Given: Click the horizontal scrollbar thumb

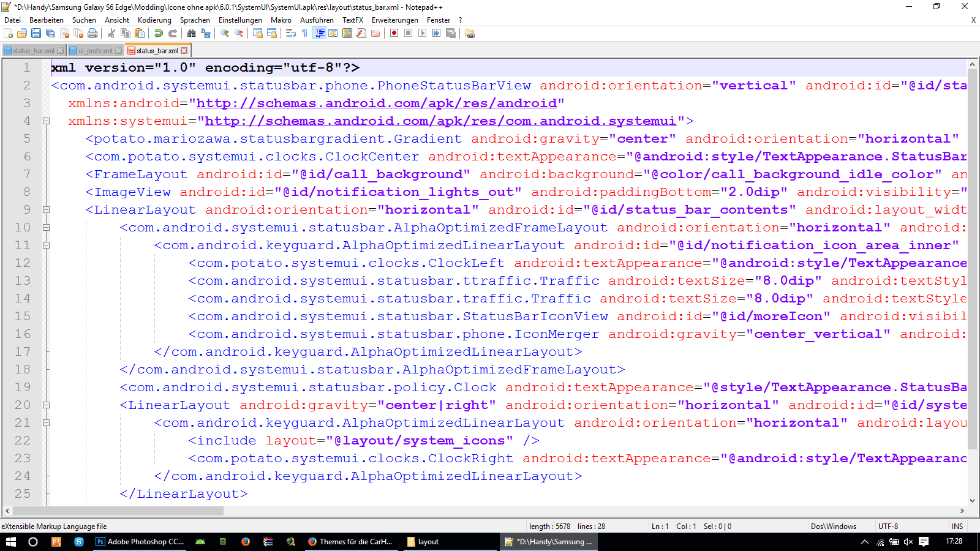Looking at the screenshot, I should tap(118, 511).
